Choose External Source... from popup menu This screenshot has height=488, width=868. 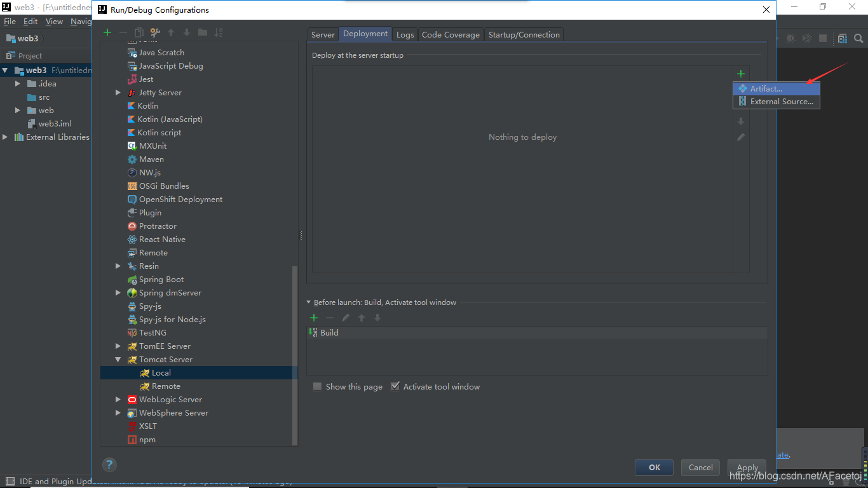click(776, 102)
